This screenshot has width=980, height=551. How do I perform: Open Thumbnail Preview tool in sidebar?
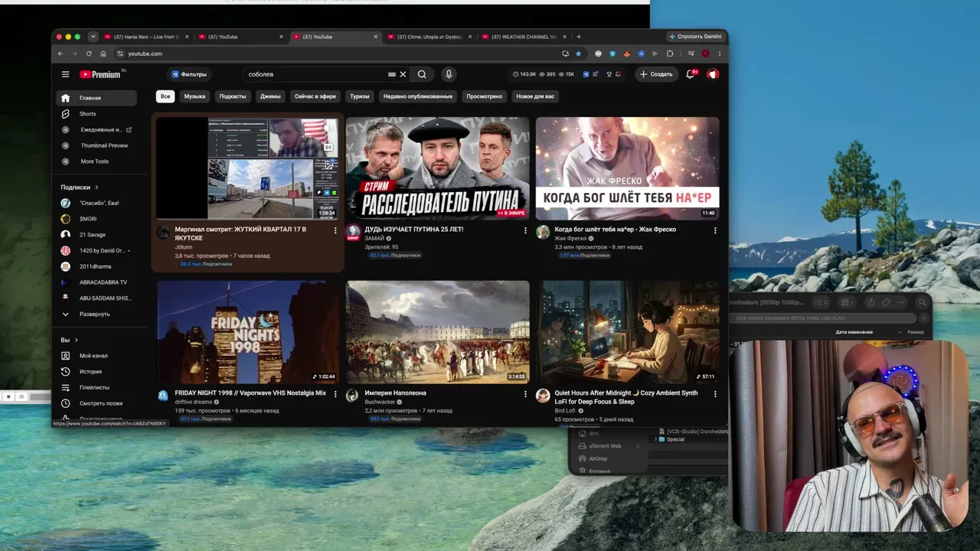tap(96, 145)
